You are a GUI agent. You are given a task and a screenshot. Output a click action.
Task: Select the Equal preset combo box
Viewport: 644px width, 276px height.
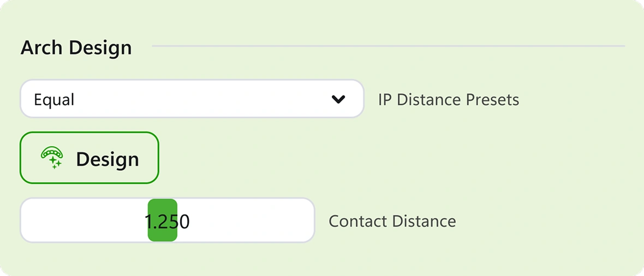point(192,99)
